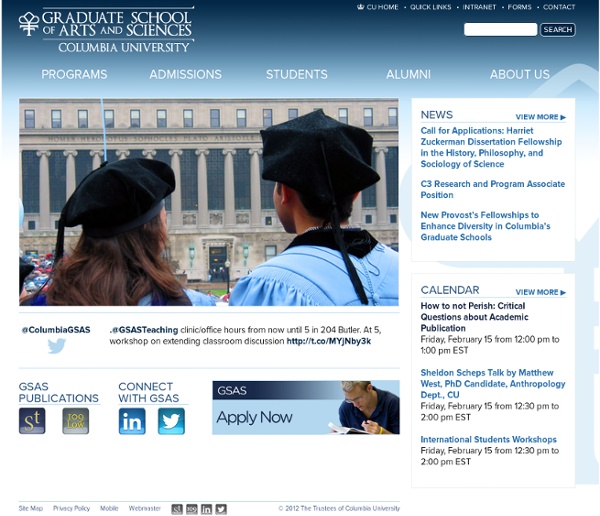Open the Privacy Policy footer link
This screenshot has width=600, height=516.
[71, 509]
